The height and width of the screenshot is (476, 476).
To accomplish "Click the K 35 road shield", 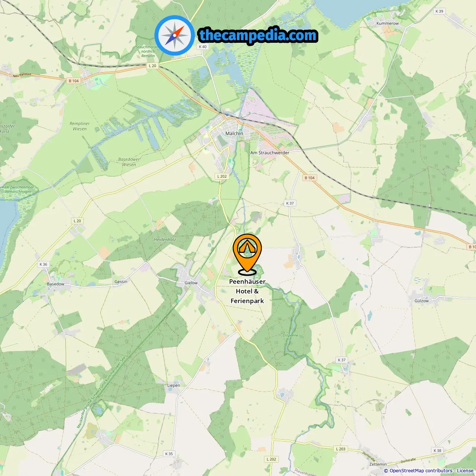I will 169,454.
